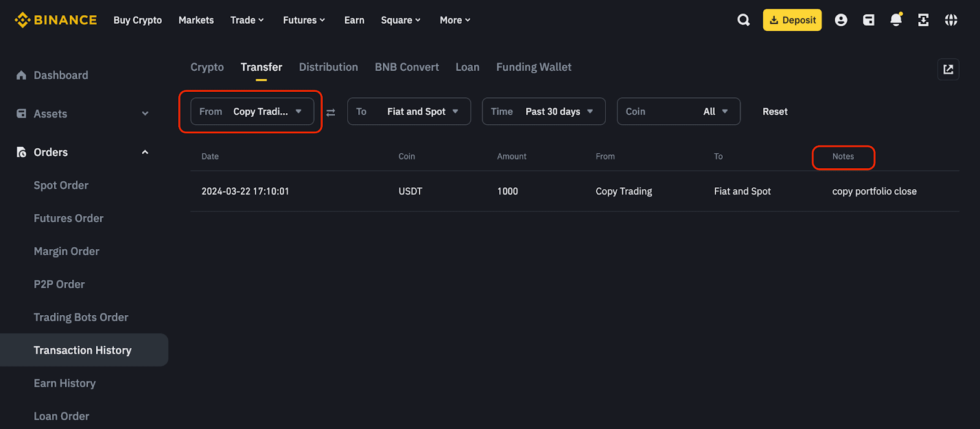Open the To Fiat and Spot dropdown
The height and width of the screenshot is (429, 980).
point(409,111)
